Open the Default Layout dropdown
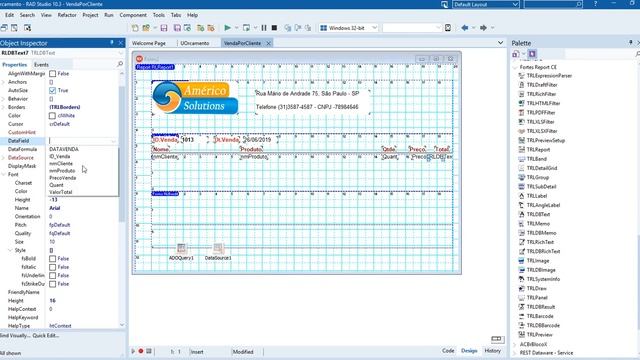The width and height of the screenshot is (640, 360). tap(515, 4)
